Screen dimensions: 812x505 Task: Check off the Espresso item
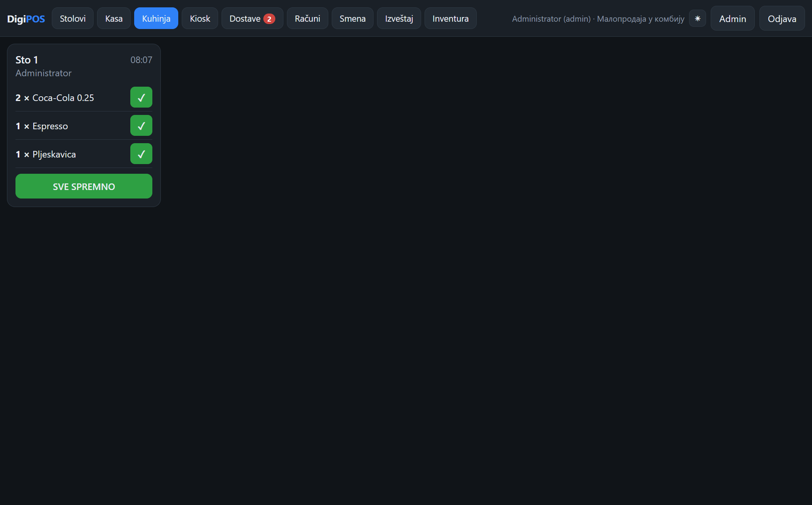(x=141, y=125)
